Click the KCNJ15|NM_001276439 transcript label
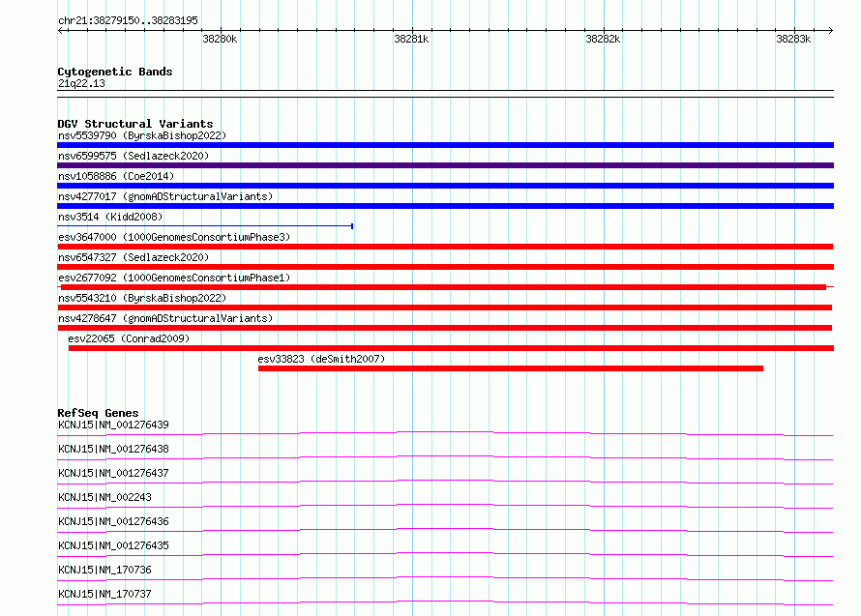This screenshot has width=861, height=616. (113, 425)
